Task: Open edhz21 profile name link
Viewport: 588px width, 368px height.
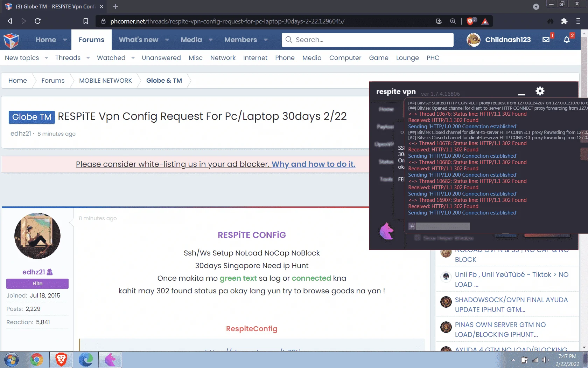Action: pos(34,272)
